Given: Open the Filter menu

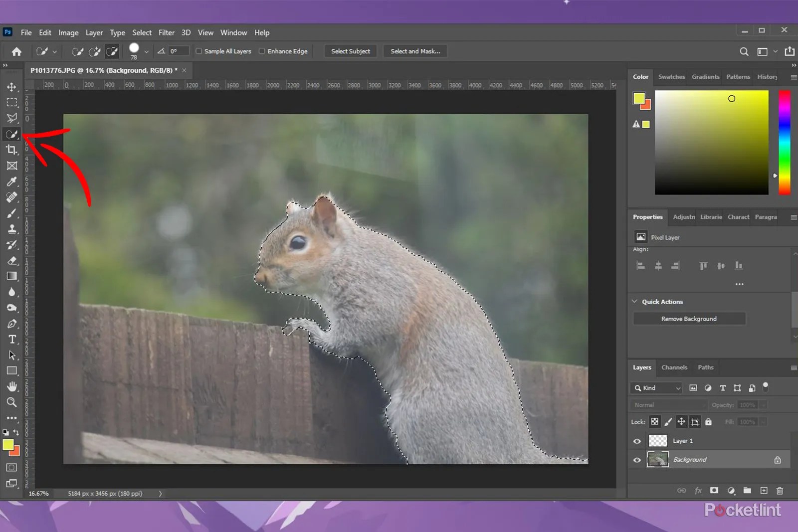Looking at the screenshot, I should click(167, 32).
